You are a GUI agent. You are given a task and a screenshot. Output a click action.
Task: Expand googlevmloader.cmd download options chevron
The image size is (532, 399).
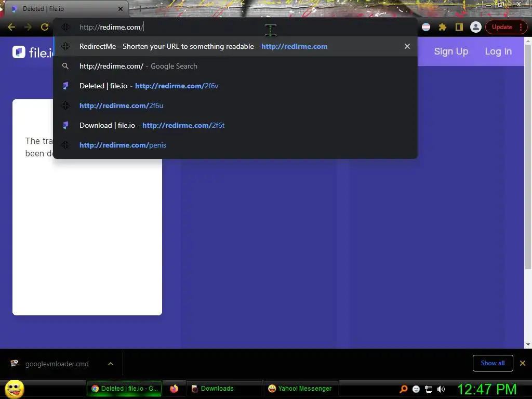[x=111, y=364]
